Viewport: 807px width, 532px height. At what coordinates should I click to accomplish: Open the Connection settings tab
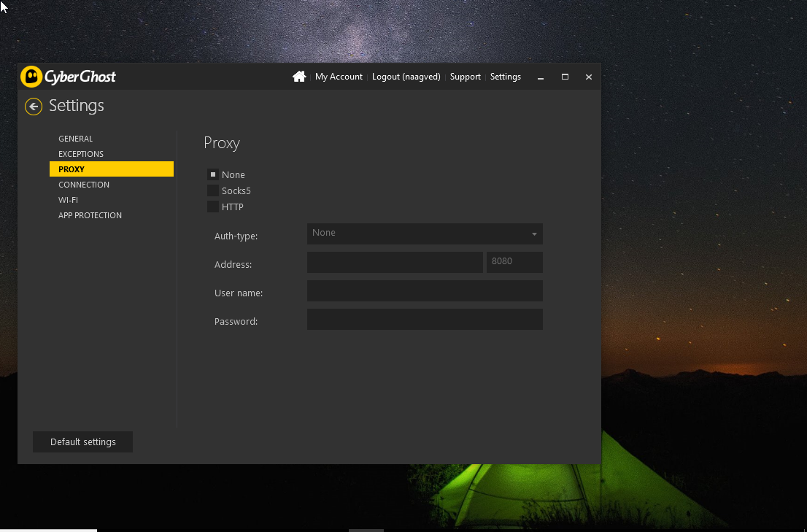point(111,184)
